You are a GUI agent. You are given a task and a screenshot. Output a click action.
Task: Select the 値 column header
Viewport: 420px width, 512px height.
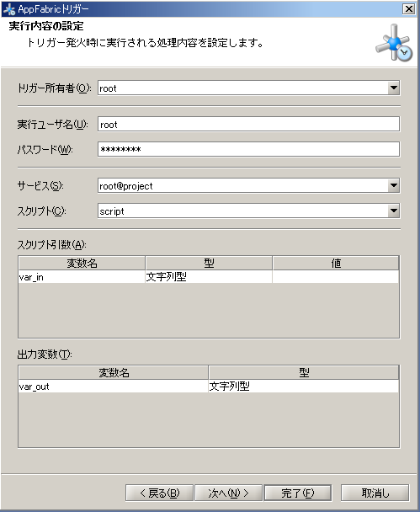(x=336, y=264)
